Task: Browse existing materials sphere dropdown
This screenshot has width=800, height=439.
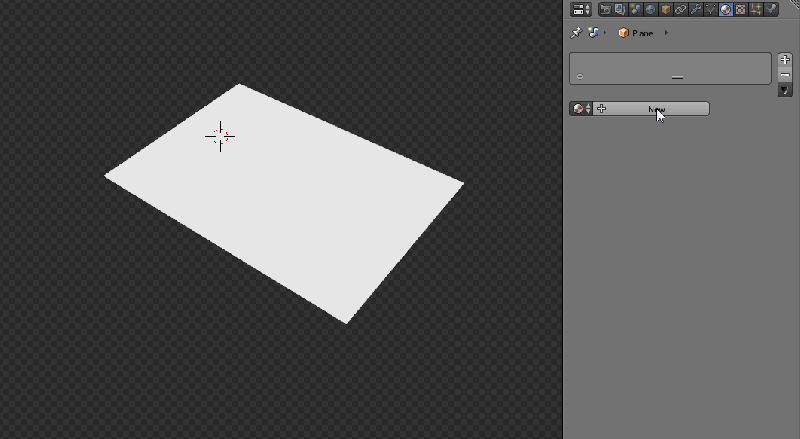Action: point(581,109)
